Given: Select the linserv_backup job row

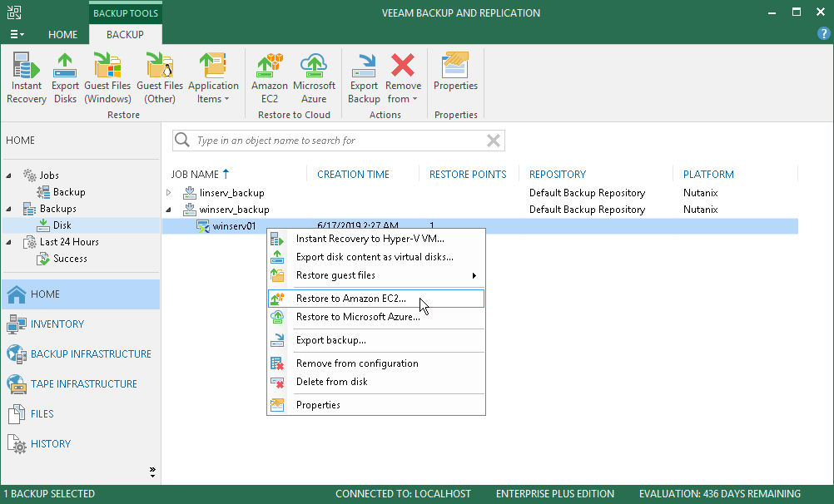Looking at the screenshot, I should tap(479, 193).
